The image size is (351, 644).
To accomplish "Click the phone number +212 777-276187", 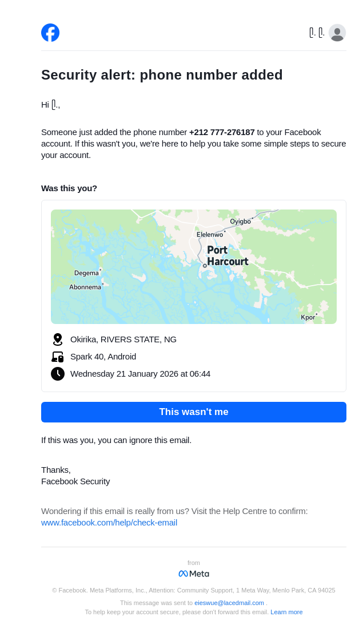I will pos(222,132).
